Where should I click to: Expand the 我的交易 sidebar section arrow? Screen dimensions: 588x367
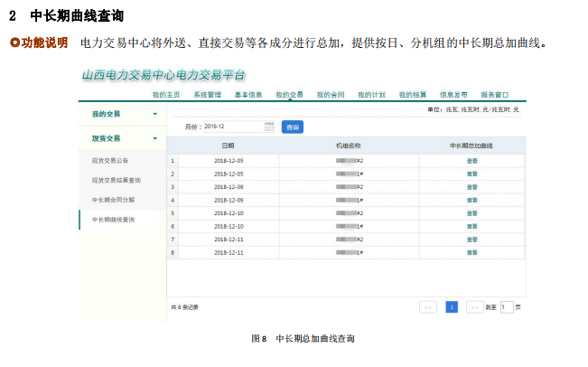click(x=154, y=115)
